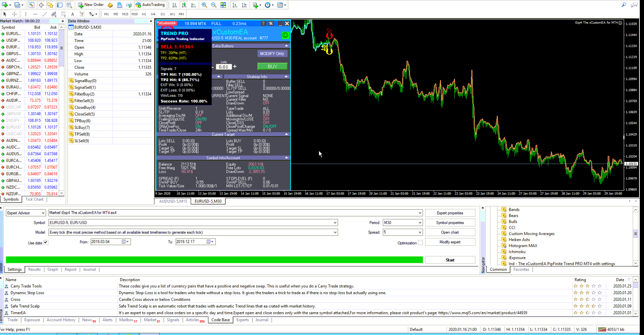
Task: Open the tester Graph tab
Action: (x=53, y=270)
